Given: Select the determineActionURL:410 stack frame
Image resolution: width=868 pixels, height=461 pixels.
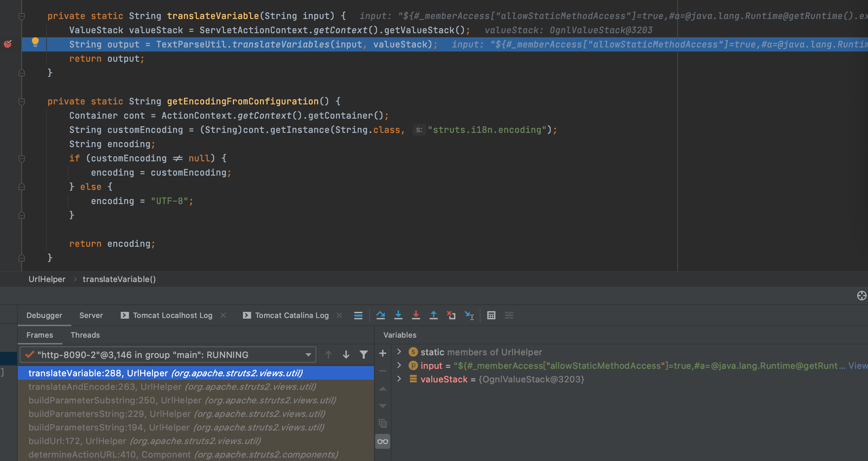Looking at the screenshot, I should 196,454.
